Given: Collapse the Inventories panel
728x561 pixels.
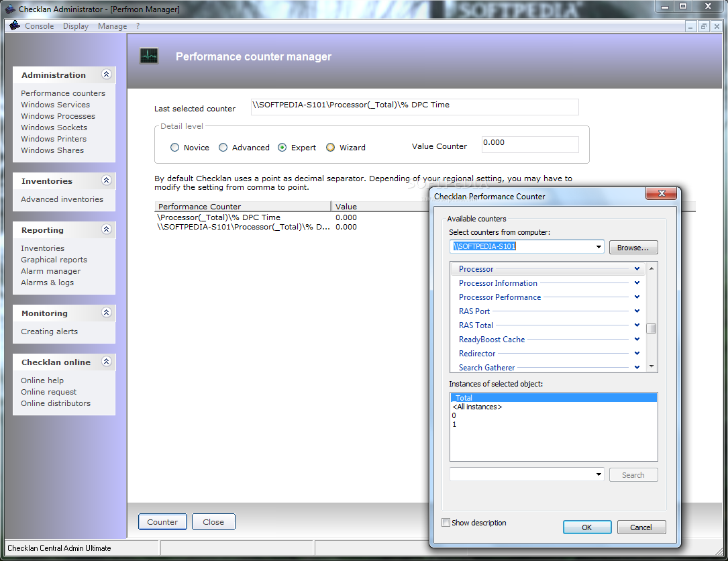Looking at the screenshot, I should pos(106,181).
